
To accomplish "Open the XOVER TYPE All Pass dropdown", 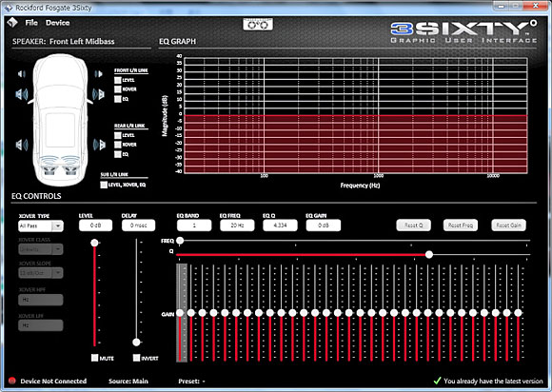I will [x=41, y=225].
